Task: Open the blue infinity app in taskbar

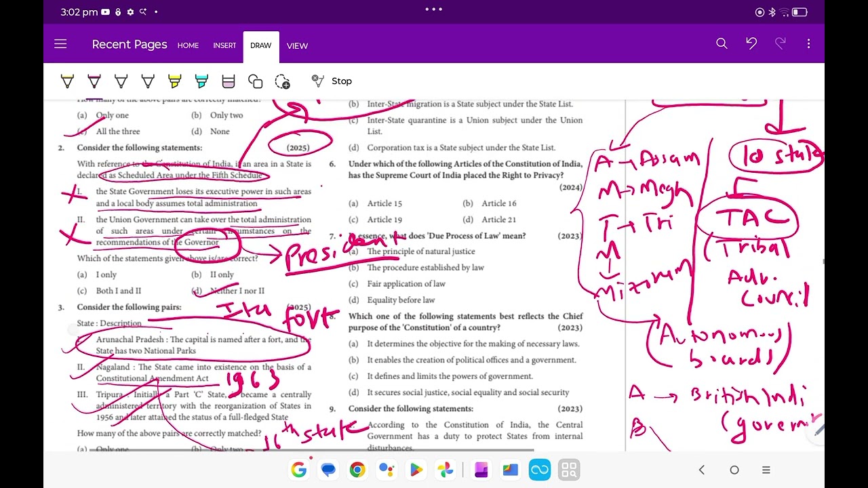Action: pyautogui.click(x=540, y=470)
